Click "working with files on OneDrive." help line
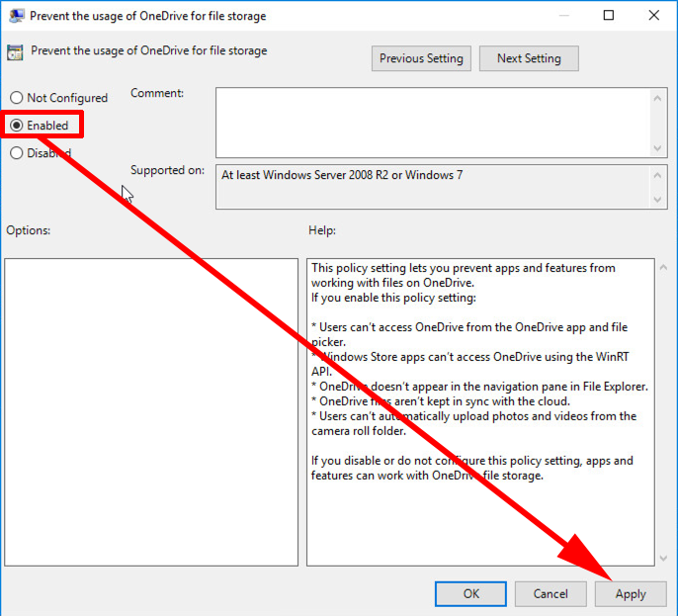The width and height of the screenshot is (678, 616). pos(392,283)
